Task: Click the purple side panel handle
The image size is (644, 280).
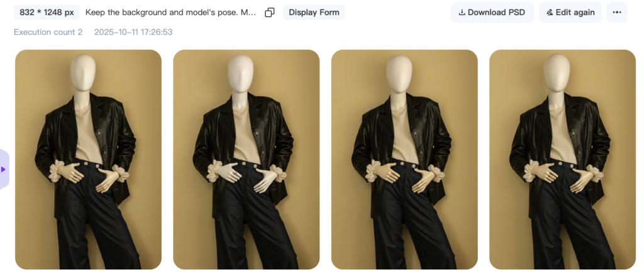Action: point(4,169)
